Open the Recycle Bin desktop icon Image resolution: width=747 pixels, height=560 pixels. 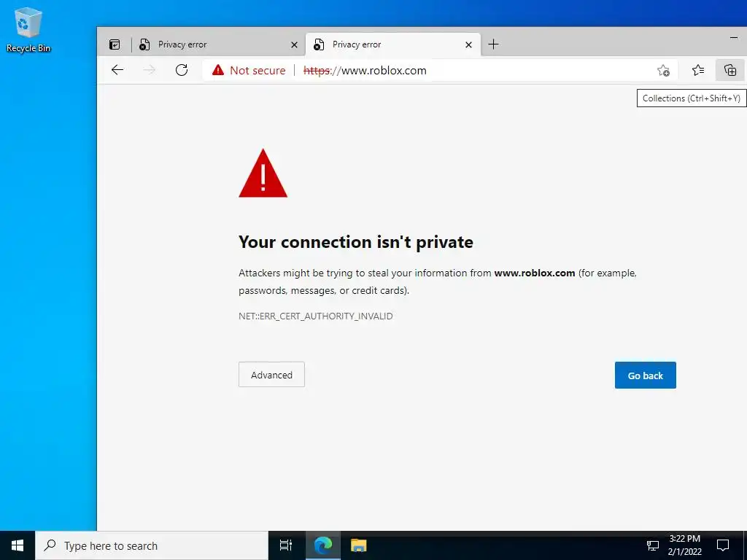(28, 29)
